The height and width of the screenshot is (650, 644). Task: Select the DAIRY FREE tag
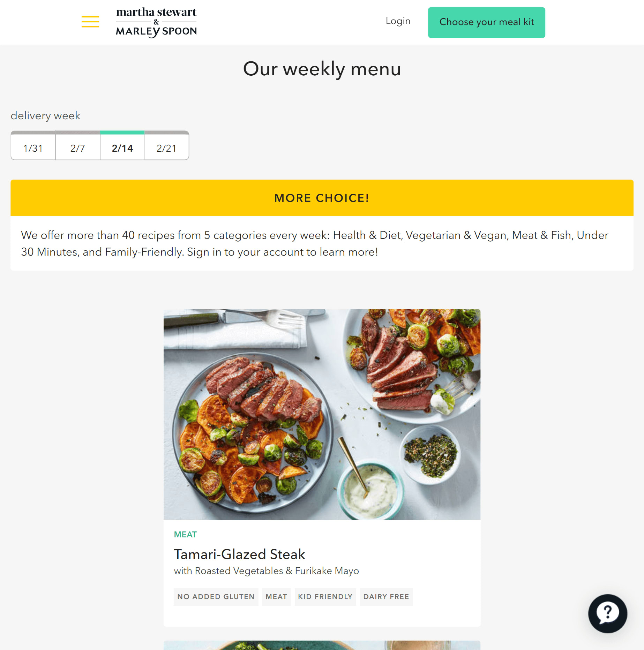click(386, 597)
